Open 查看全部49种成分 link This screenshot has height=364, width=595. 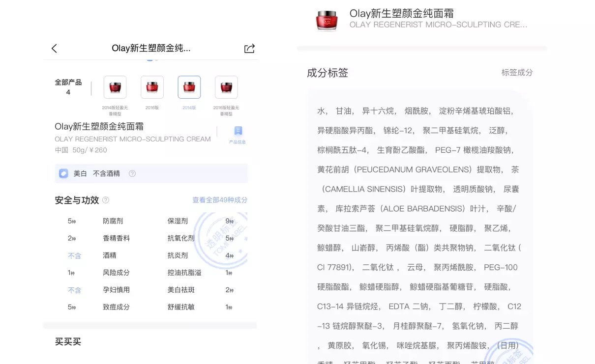[x=220, y=200]
